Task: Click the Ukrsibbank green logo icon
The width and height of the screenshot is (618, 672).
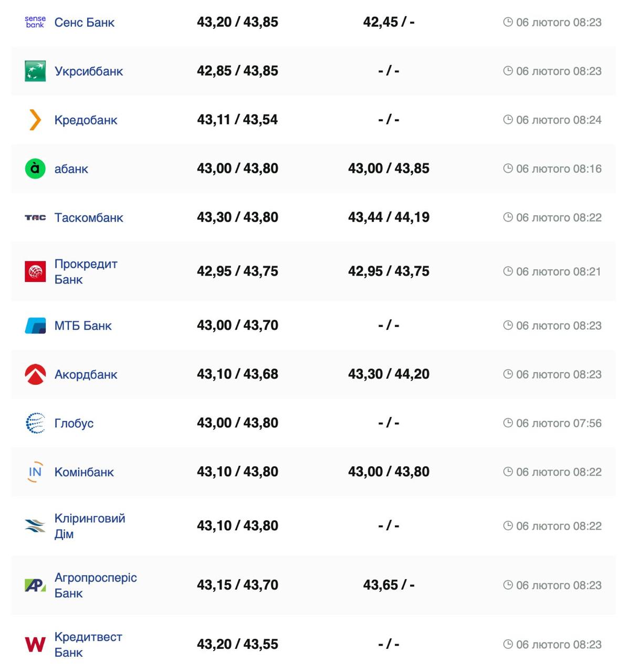Action: point(35,71)
